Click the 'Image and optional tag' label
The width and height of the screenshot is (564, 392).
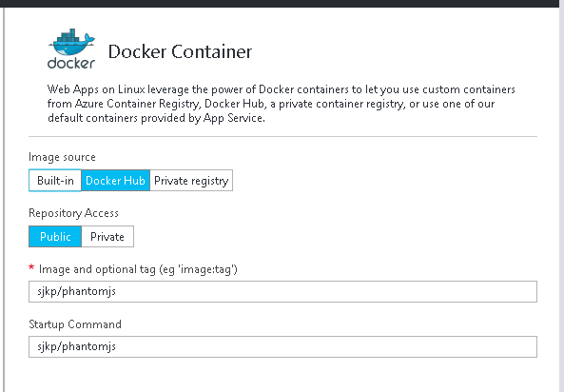tap(138, 269)
